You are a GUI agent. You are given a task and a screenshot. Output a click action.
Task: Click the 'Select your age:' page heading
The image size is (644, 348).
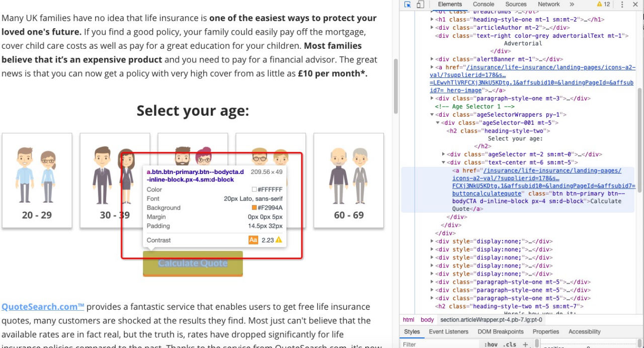pyautogui.click(x=193, y=111)
